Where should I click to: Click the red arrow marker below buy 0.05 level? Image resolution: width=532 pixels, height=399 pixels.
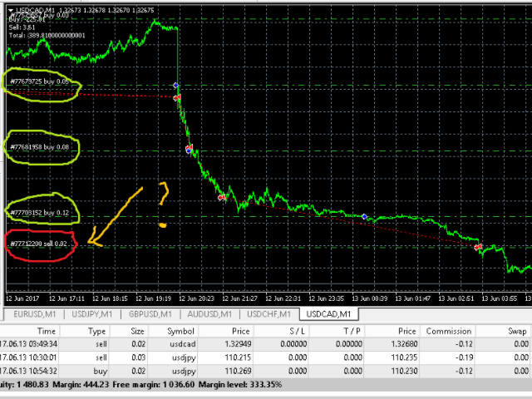click(177, 98)
